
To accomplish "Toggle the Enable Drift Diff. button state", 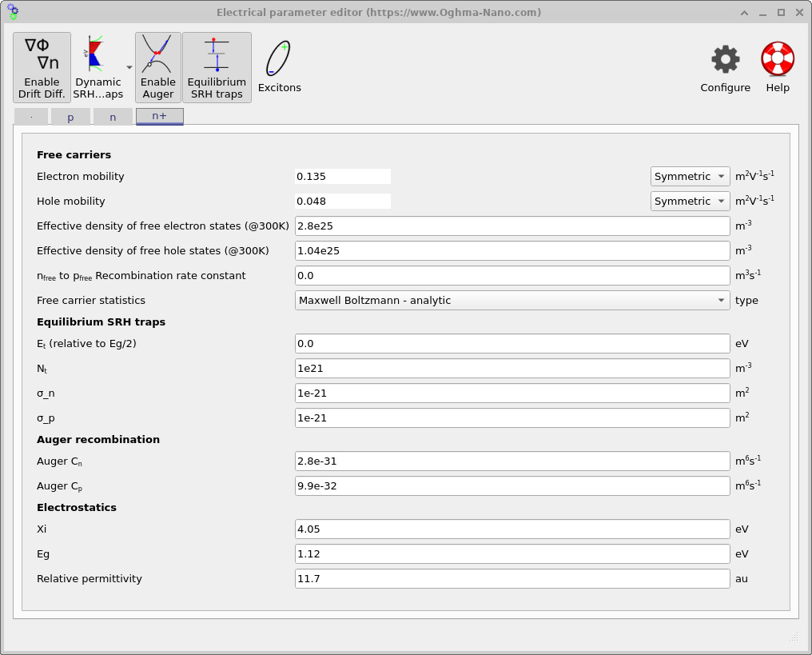I will pyautogui.click(x=42, y=67).
